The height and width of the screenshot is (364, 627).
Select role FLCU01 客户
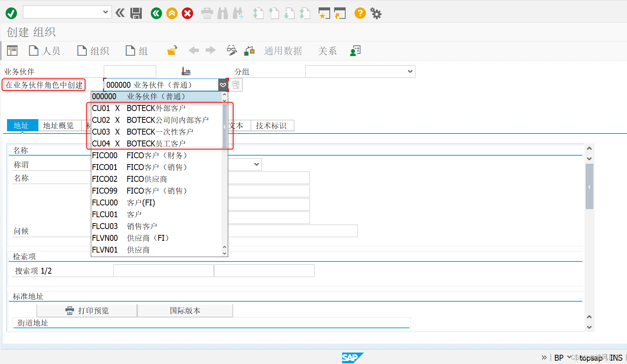click(157, 215)
